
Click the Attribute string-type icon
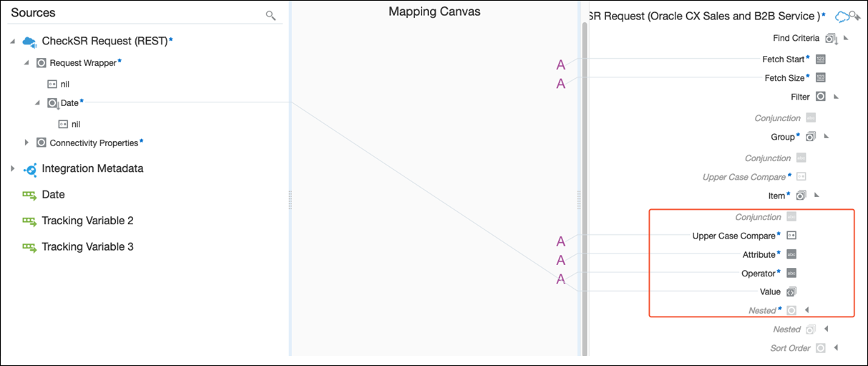791,254
